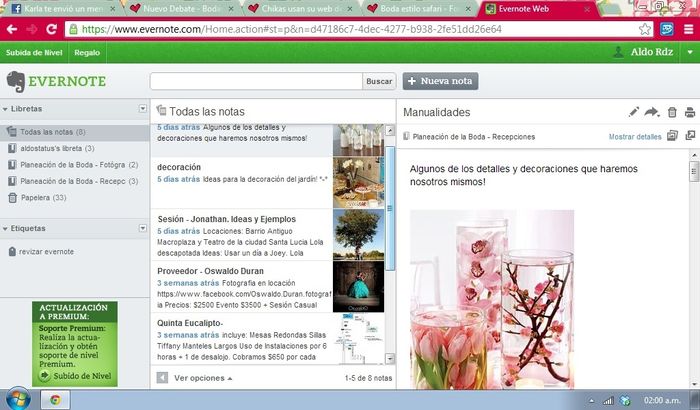
Task: Click note list scrollbar down arrow
Action: tap(390, 358)
